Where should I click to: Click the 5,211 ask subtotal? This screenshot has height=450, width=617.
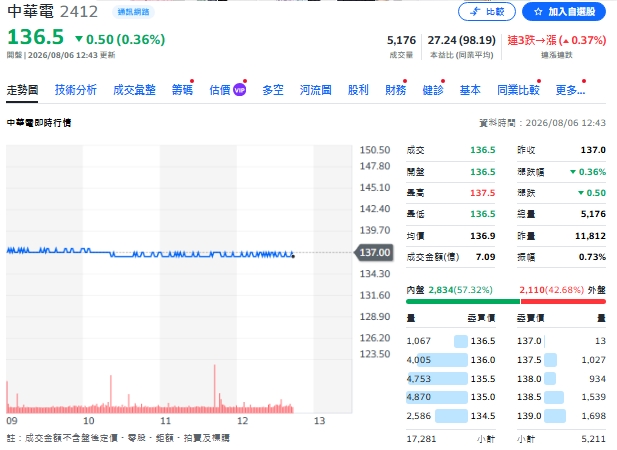pos(593,439)
